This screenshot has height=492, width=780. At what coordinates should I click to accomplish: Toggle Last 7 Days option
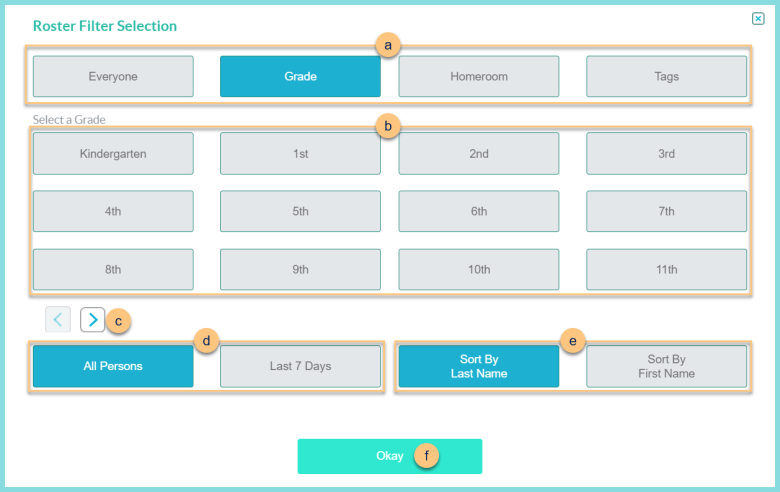(300, 366)
